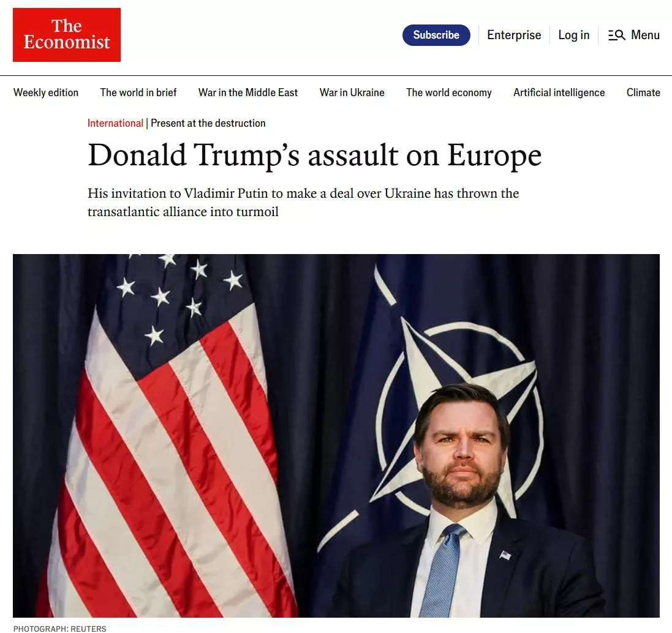This screenshot has height=633, width=672.
Task: Select War in the Middle East
Action: [247, 92]
